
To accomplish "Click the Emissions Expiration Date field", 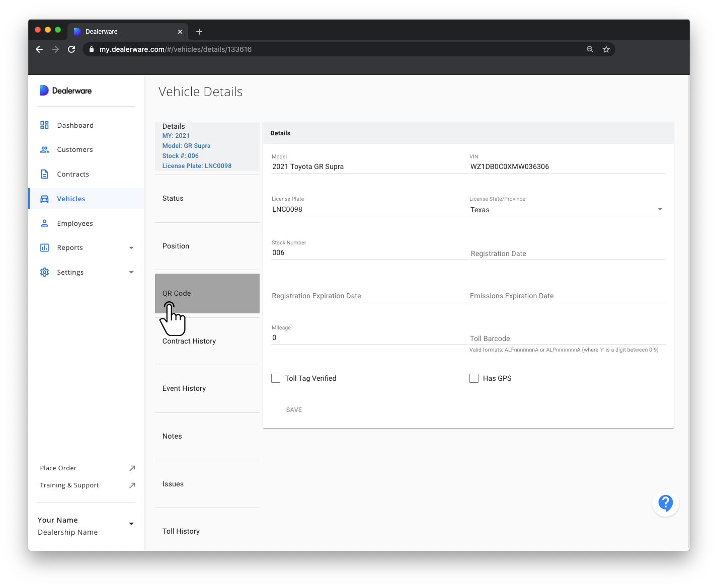I will tap(568, 296).
